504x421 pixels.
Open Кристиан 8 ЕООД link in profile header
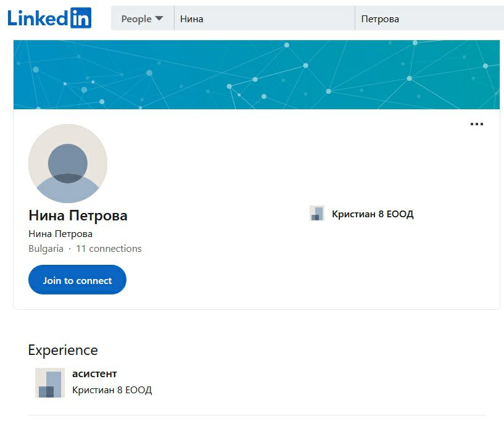373,214
